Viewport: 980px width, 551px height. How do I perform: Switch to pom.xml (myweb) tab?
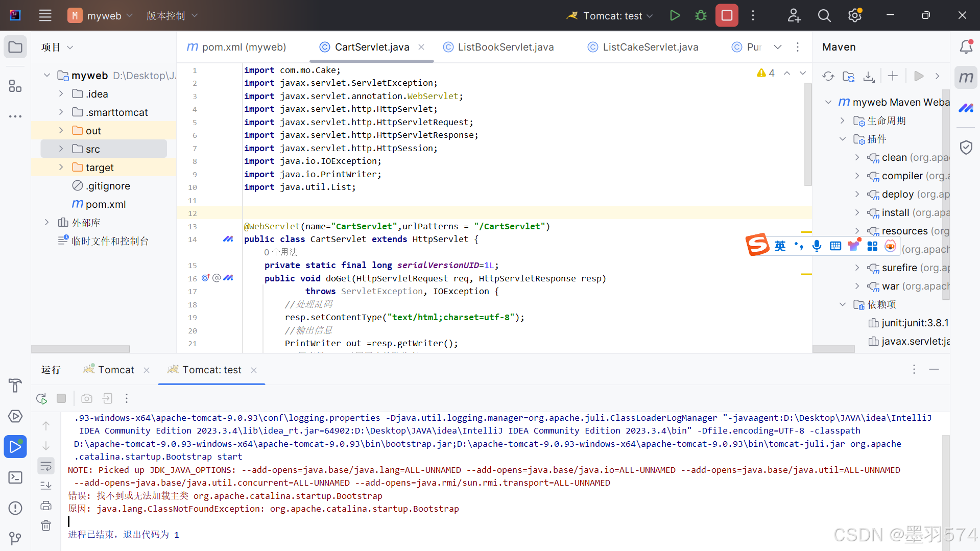point(236,47)
